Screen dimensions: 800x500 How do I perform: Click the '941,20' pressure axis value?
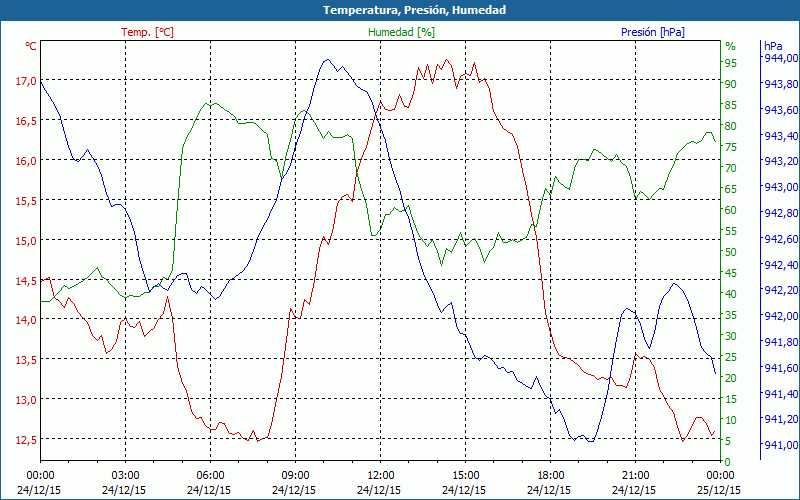(781, 419)
